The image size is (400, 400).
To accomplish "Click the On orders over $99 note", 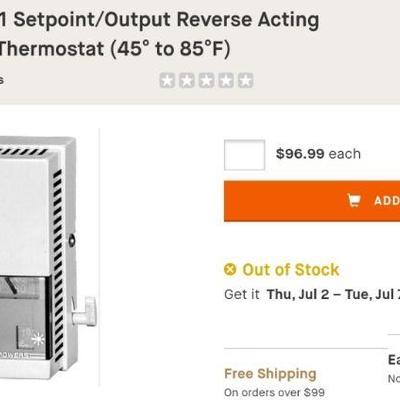I will [274, 392].
